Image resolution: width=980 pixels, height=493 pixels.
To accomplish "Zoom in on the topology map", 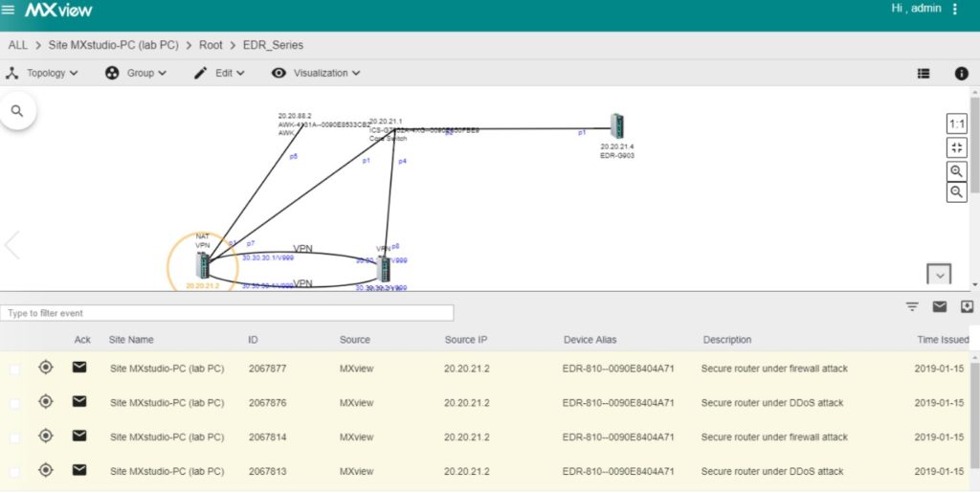I will click(956, 171).
